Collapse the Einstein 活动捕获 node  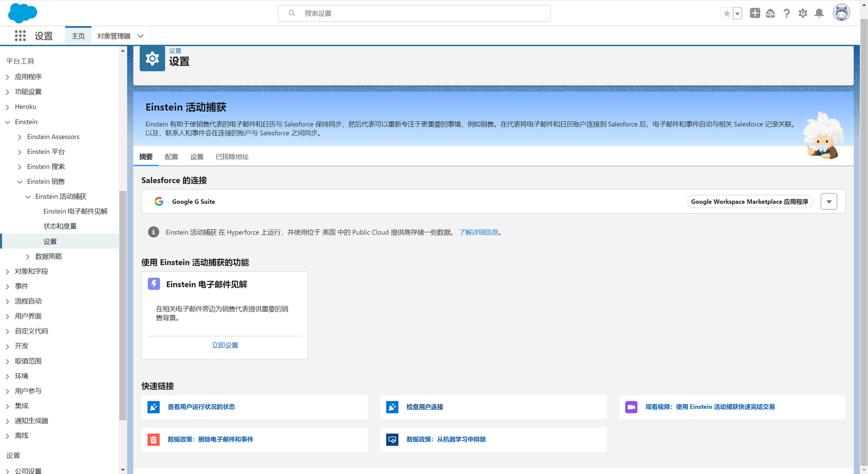28,197
